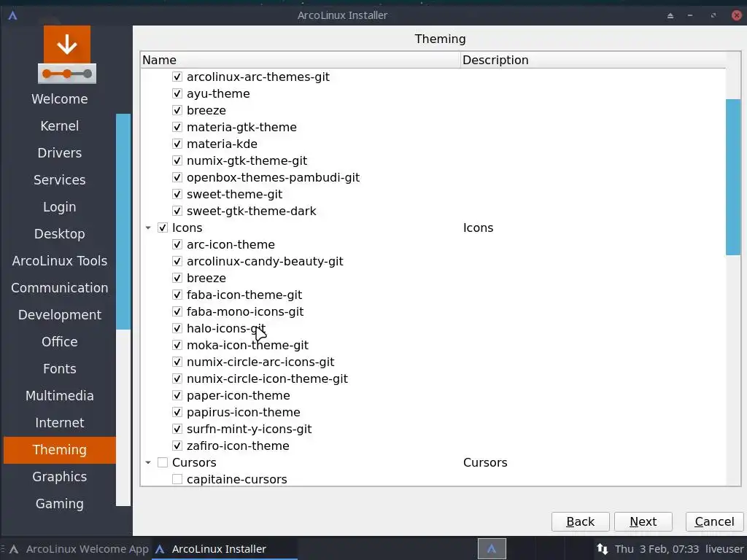Select the ArcoLinux Tools section

click(60, 261)
